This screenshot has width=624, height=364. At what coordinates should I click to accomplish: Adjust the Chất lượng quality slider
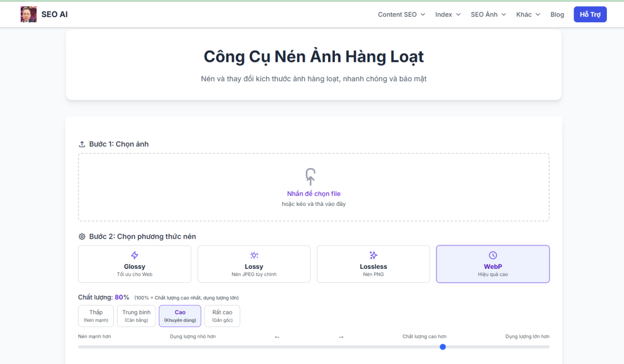(443, 347)
